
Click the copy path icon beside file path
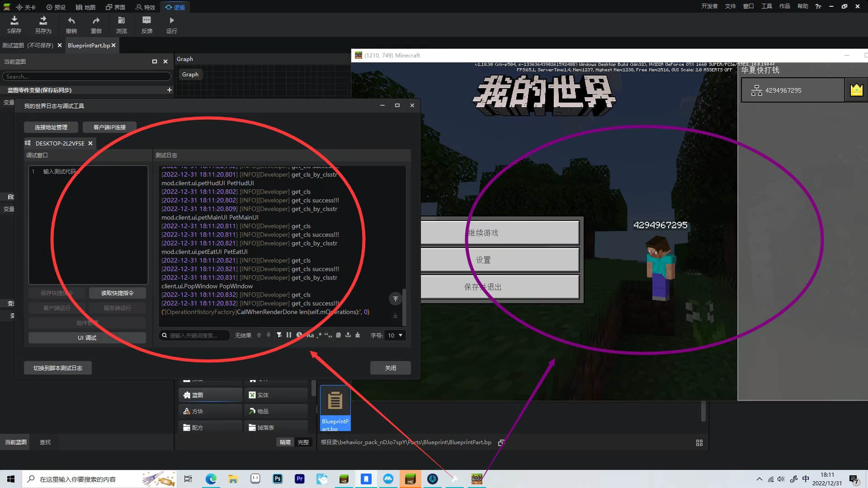[x=501, y=442]
